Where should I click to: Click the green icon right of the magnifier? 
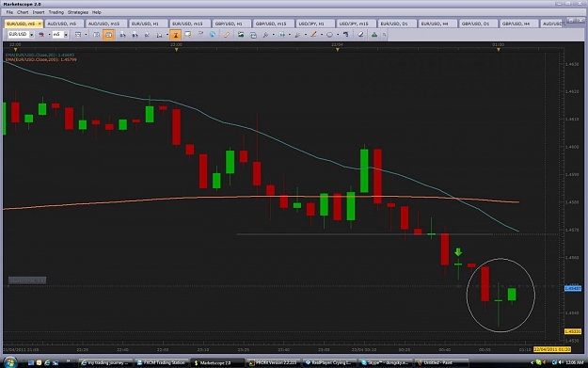click(x=281, y=35)
